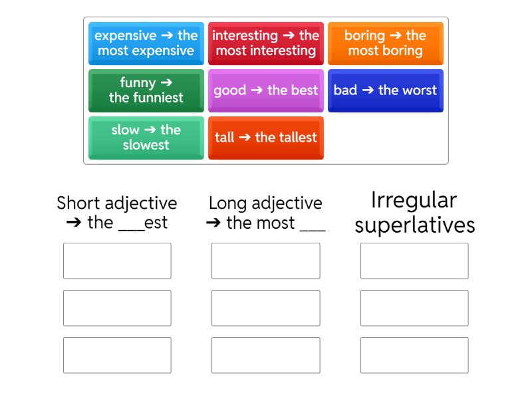Click the first empty slot under Long adjective
This screenshot has width=532, height=399.
[265, 261]
